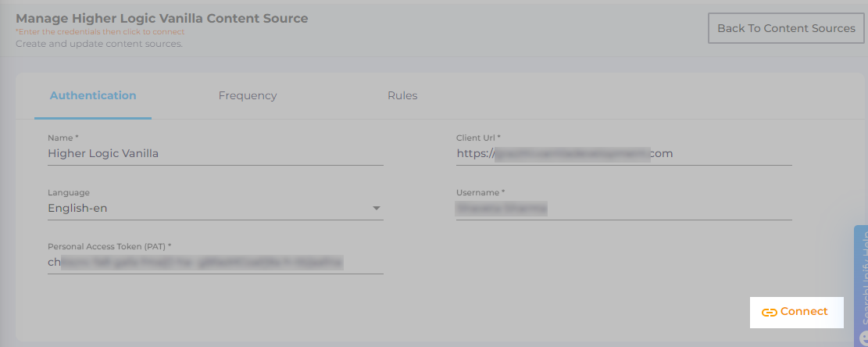Image resolution: width=868 pixels, height=347 pixels.
Task: Open the Frequency tab
Action: (x=248, y=95)
